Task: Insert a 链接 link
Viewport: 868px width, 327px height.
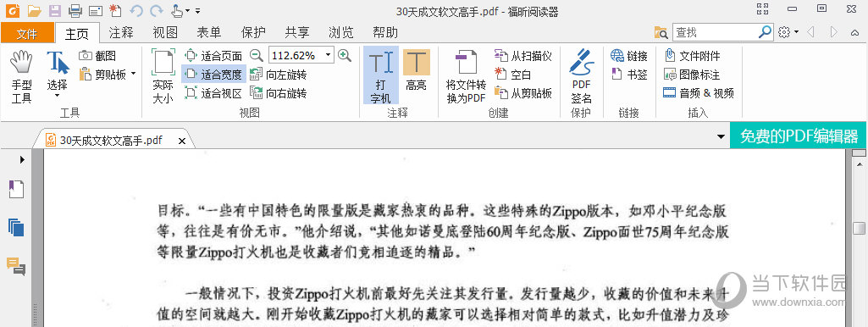Action: pos(629,56)
